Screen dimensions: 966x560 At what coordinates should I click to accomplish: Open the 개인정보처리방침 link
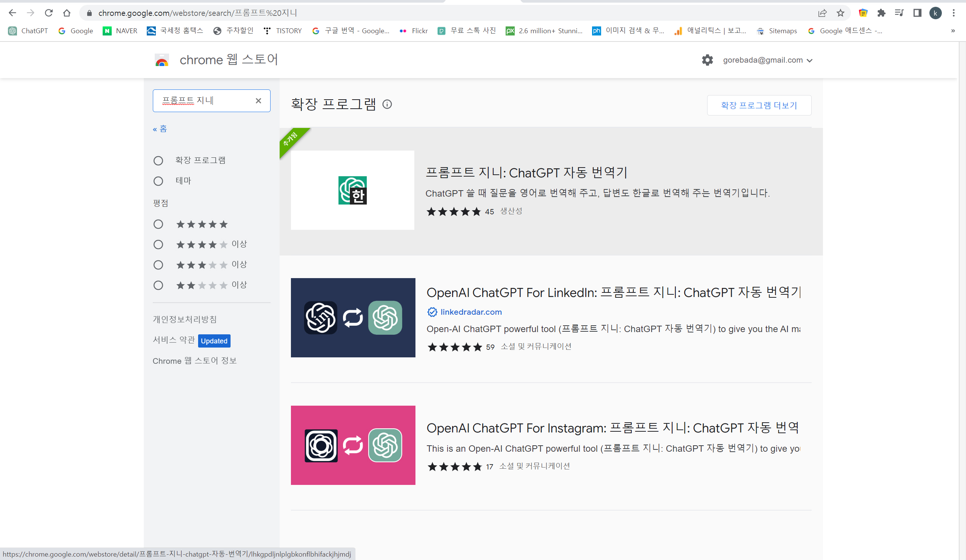tap(185, 319)
